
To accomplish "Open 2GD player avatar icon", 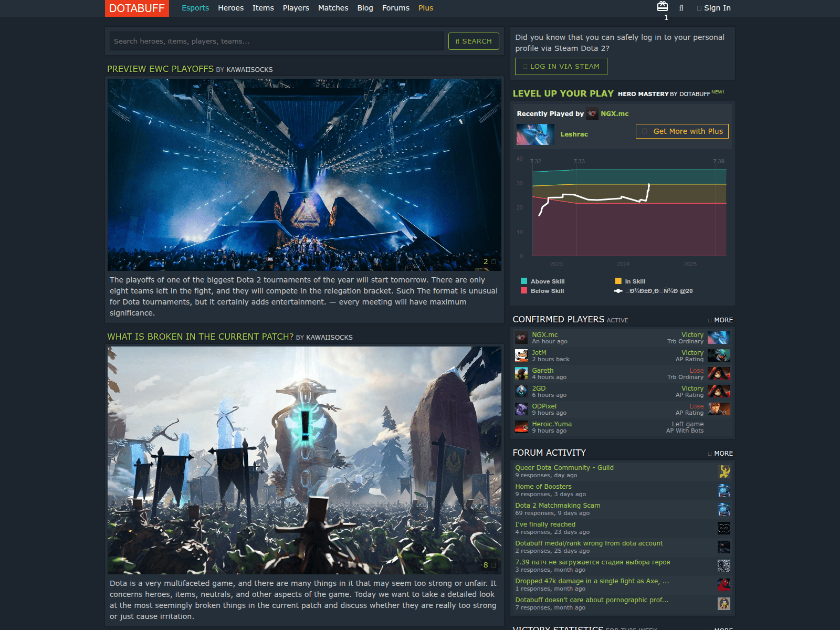I will [521, 391].
